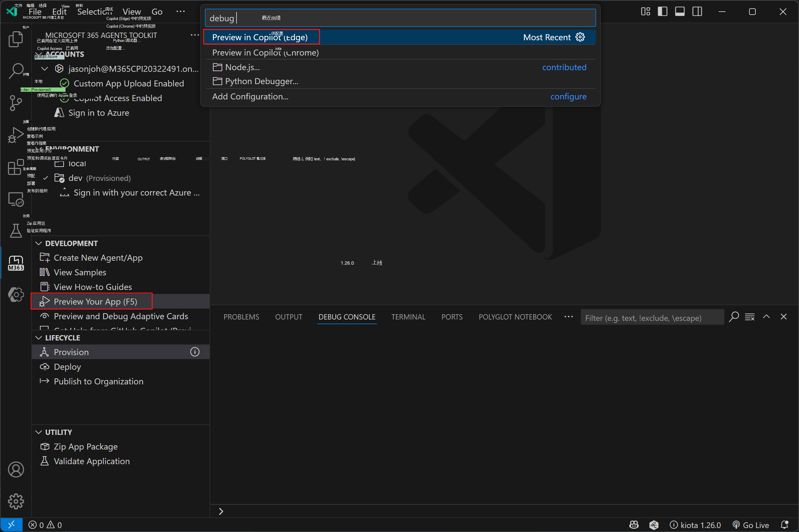Viewport: 799px width, 532px height.
Task: Open the Testing beaker view
Action: coord(16,231)
